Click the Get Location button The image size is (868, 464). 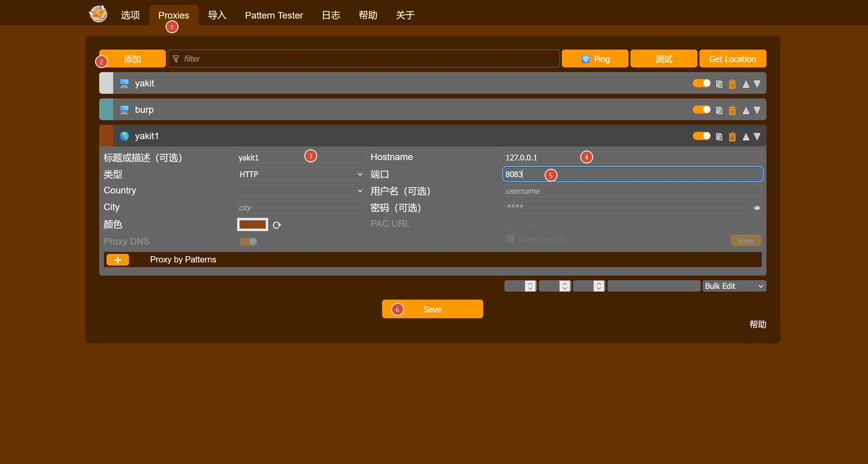732,59
